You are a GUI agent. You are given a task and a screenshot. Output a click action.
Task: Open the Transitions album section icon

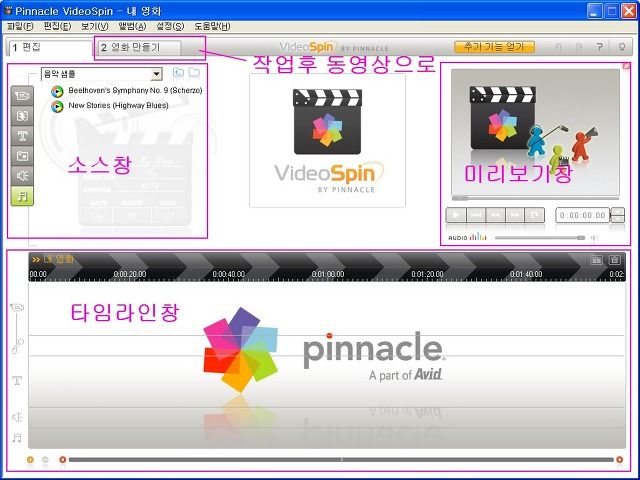pos(22,116)
